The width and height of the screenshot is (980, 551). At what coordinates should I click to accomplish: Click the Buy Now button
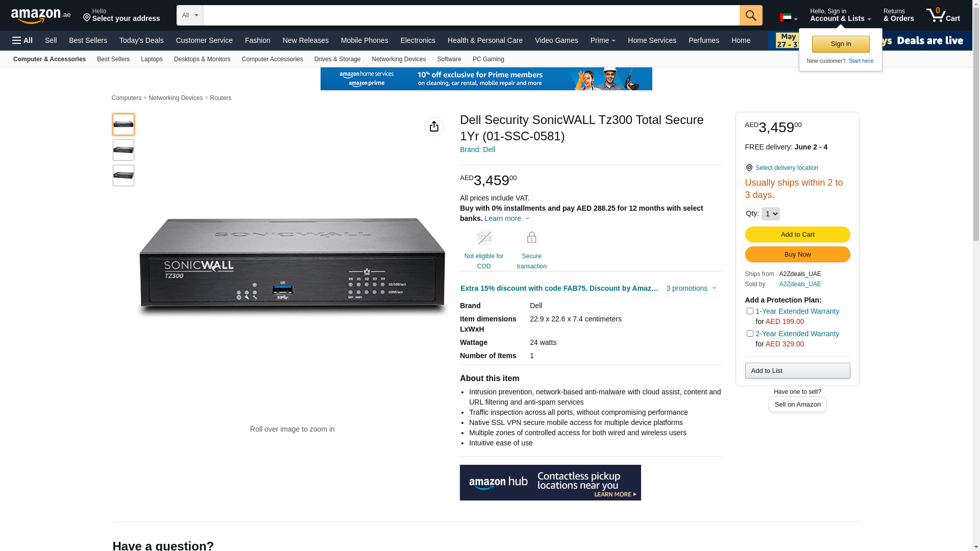point(797,255)
